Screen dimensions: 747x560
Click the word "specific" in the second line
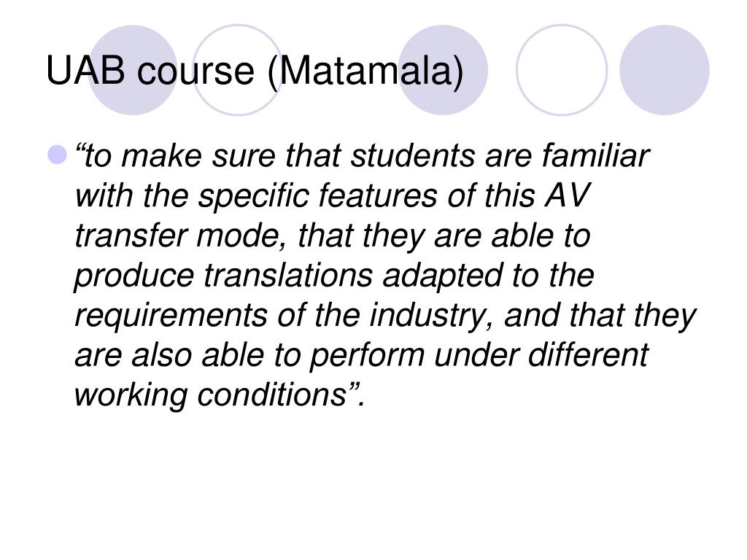point(254,195)
